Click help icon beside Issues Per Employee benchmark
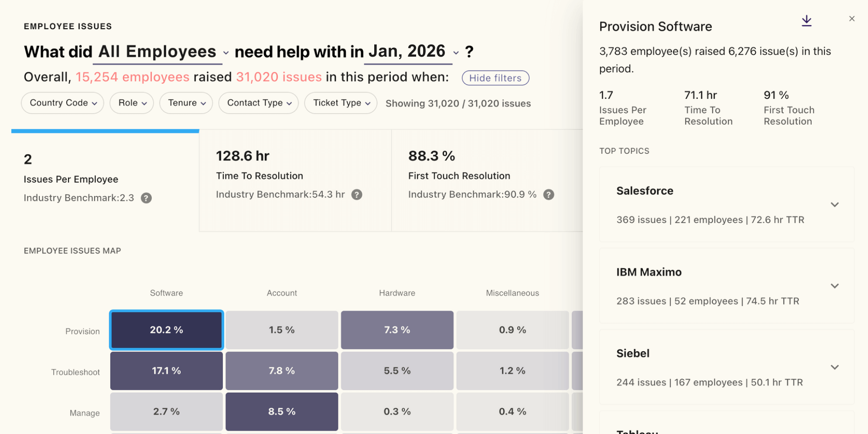 pos(146,198)
